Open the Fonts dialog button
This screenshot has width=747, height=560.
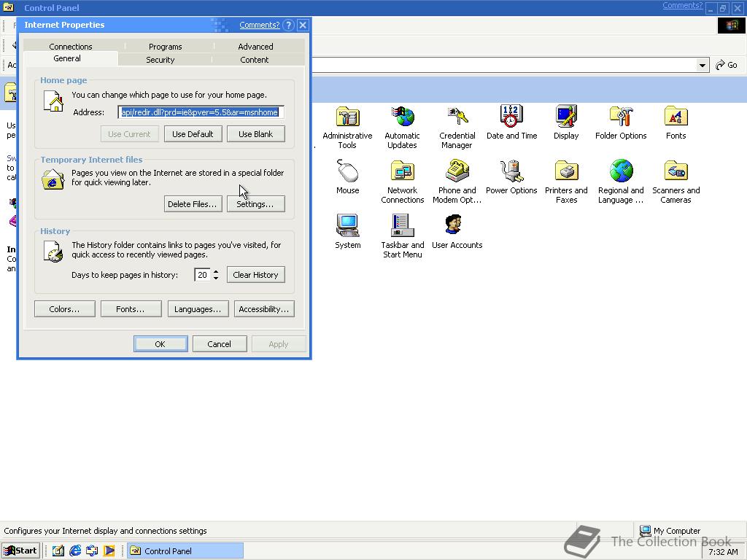pyautogui.click(x=131, y=309)
